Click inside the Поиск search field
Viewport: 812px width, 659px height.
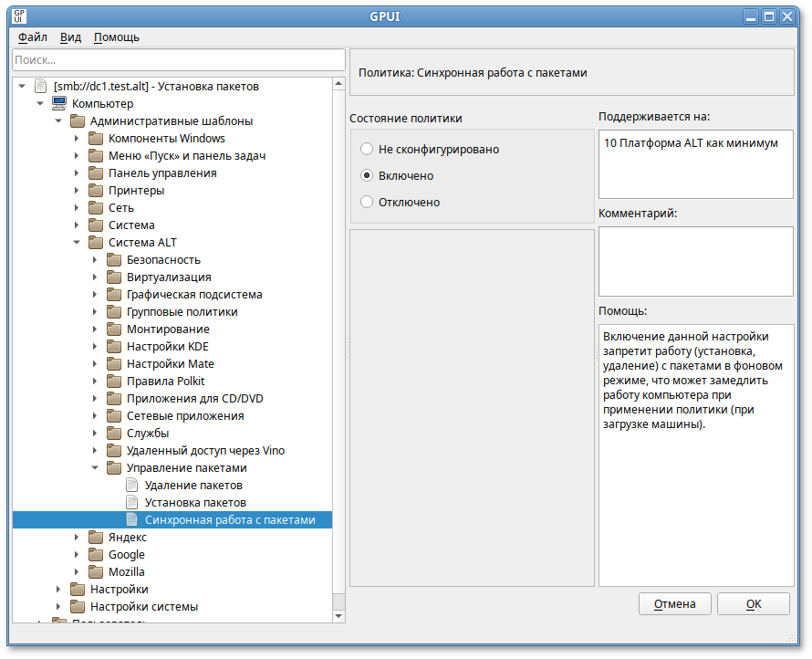click(178, 59)
